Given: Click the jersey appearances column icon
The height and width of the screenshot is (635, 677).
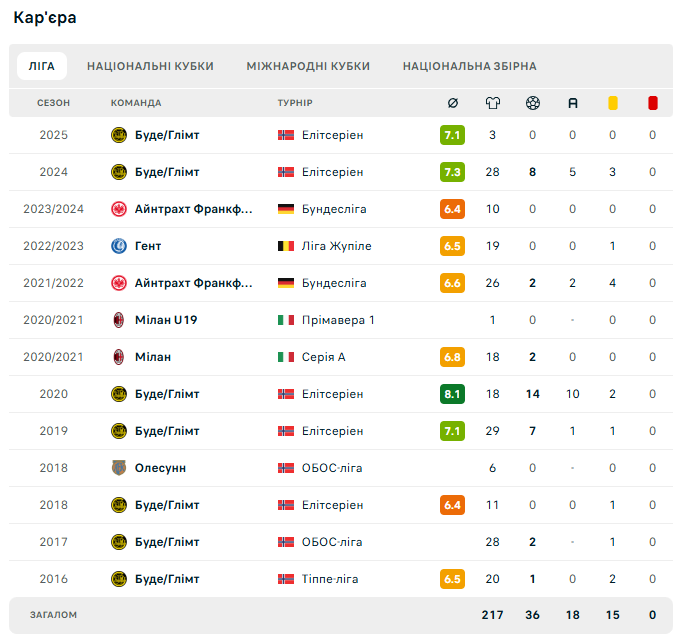Looking at the screenshot, I should tap(493, 103).
